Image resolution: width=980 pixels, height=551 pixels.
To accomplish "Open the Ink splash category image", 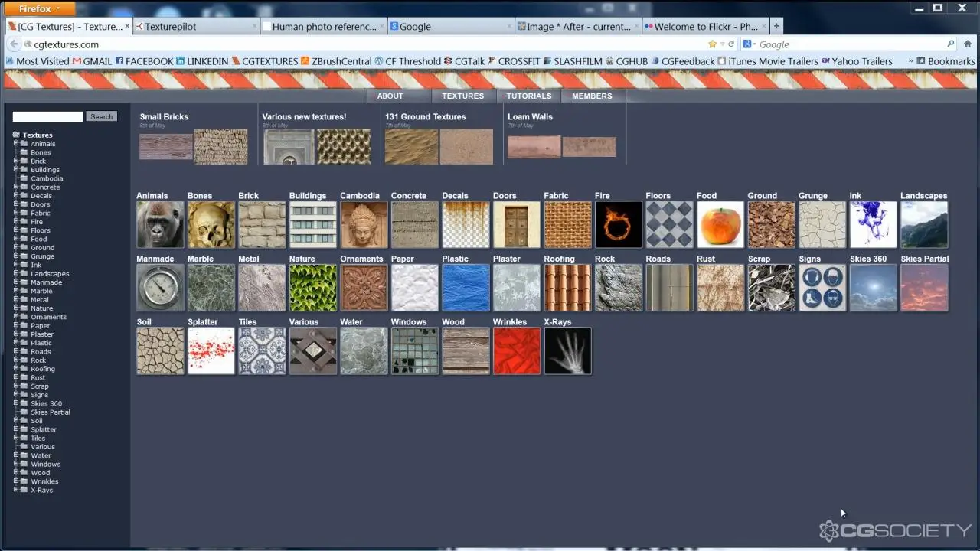I will click(x=873, y=224).
